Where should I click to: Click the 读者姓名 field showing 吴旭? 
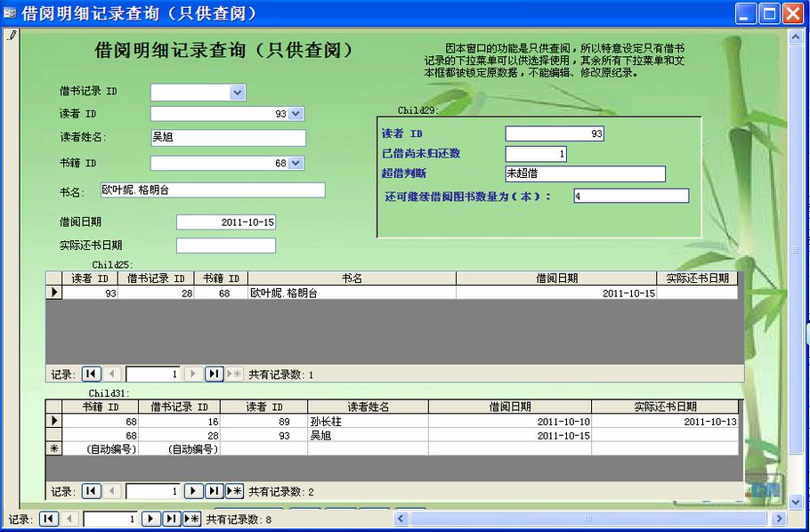pyautogui.click(x=229, y=137)
